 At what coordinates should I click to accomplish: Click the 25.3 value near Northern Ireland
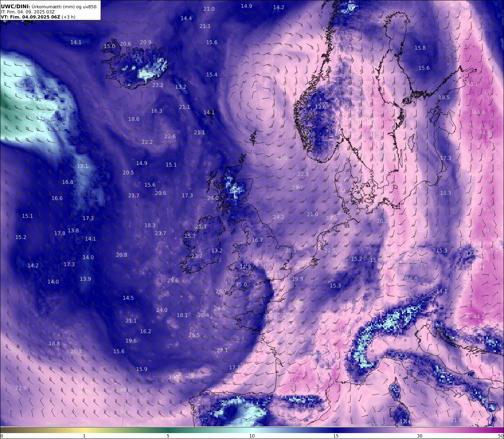tap(201, 227)
